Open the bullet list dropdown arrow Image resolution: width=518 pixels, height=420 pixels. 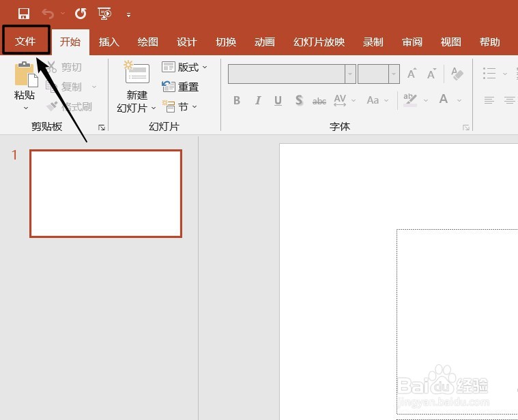pos(505,74)
